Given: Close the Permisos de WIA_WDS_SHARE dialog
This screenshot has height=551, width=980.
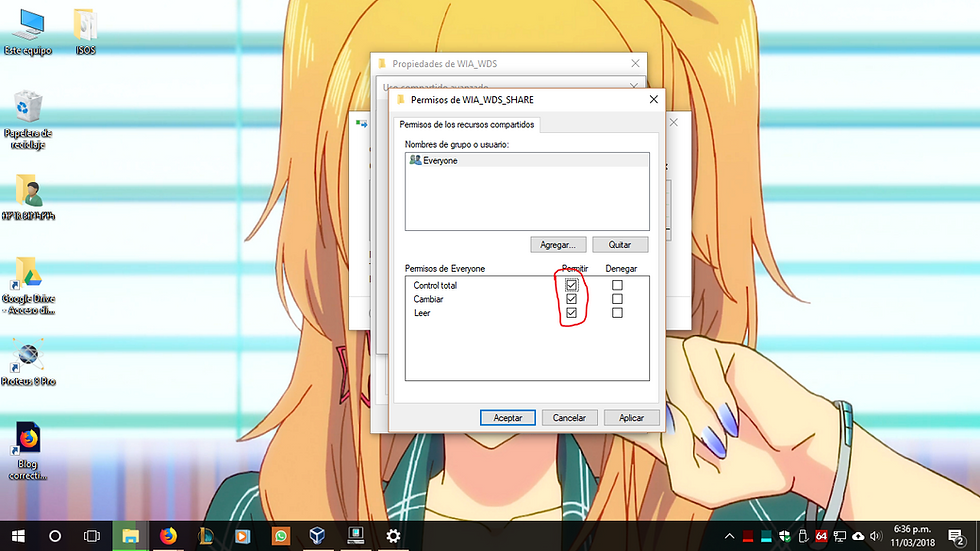Looking at the screenshot, I should click(653, 99).
